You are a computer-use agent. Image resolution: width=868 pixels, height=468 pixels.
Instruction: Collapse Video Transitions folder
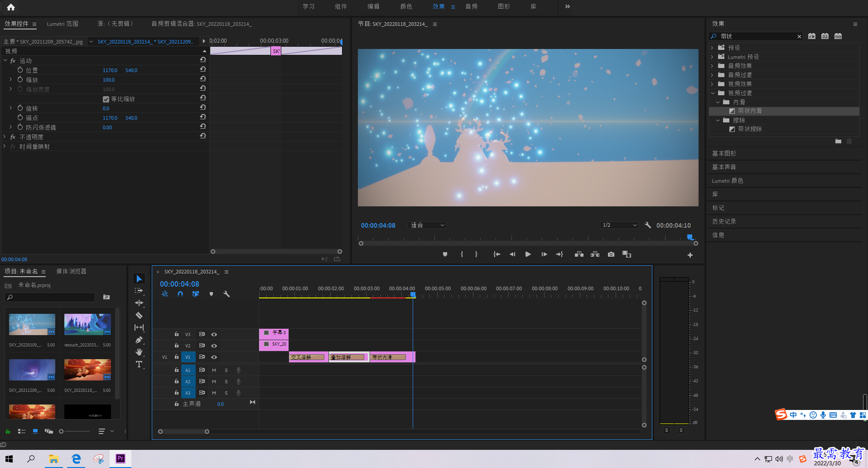[x=712, y=93]
